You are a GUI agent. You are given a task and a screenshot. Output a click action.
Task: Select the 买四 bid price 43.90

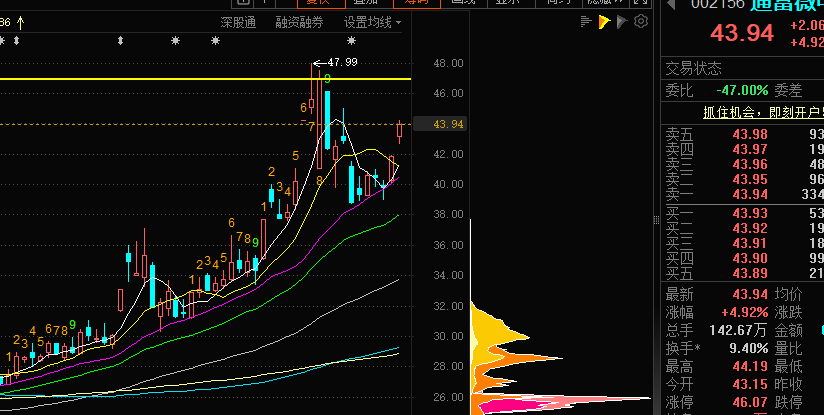click(x=750, y=258)
